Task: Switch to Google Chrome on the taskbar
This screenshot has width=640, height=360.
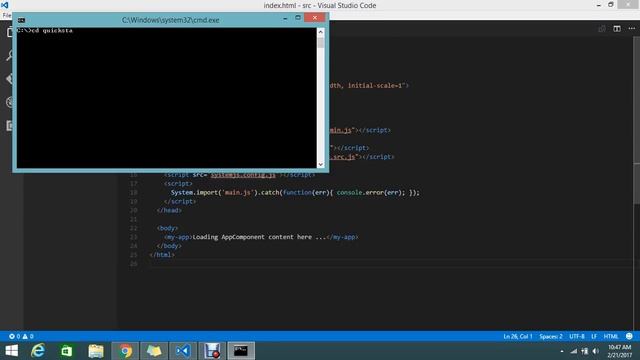Action: click(125, 351)
